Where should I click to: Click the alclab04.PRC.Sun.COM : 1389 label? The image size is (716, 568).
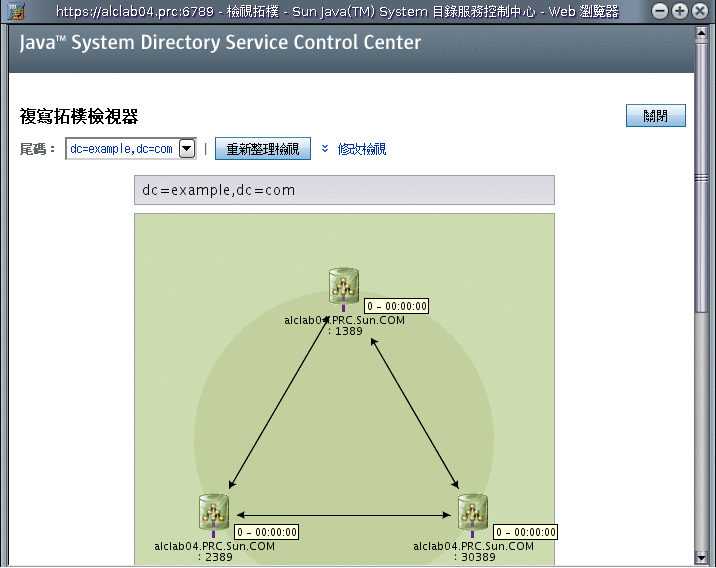[x=344, y=326]
